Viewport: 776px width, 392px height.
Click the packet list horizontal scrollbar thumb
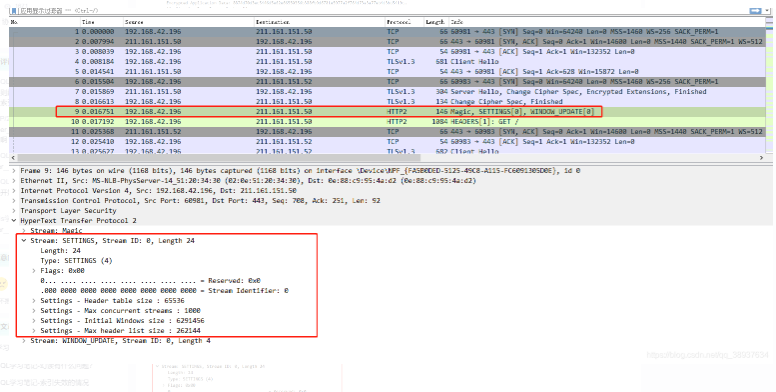click(218, 158)
